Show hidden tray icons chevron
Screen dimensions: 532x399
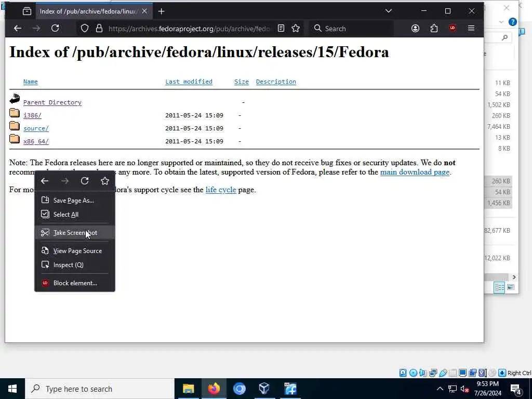pos(440,389)
